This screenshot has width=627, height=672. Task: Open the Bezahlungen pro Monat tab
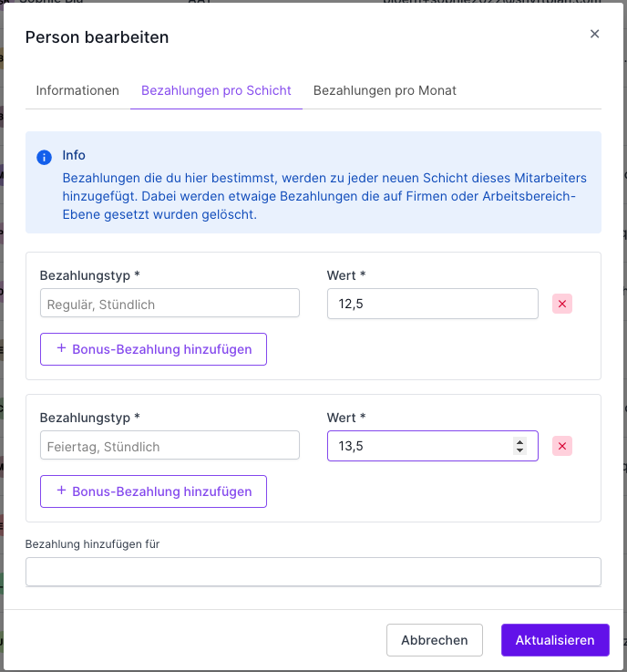[385, 90]
